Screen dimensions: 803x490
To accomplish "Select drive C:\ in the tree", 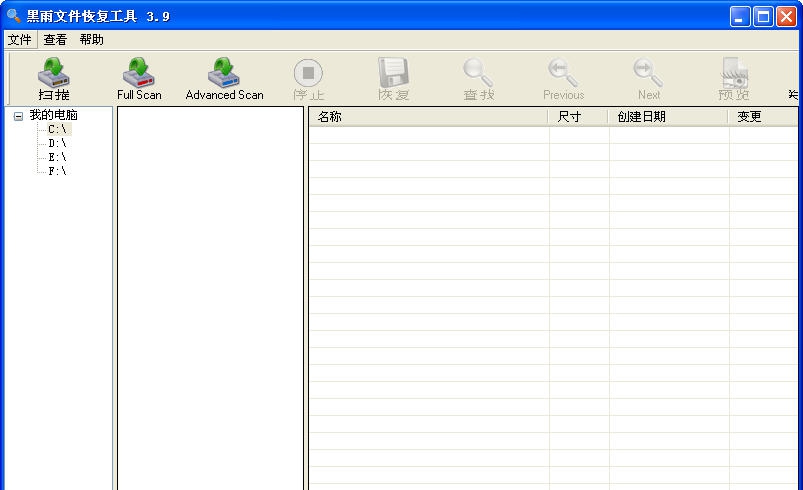I will point(57,129).
